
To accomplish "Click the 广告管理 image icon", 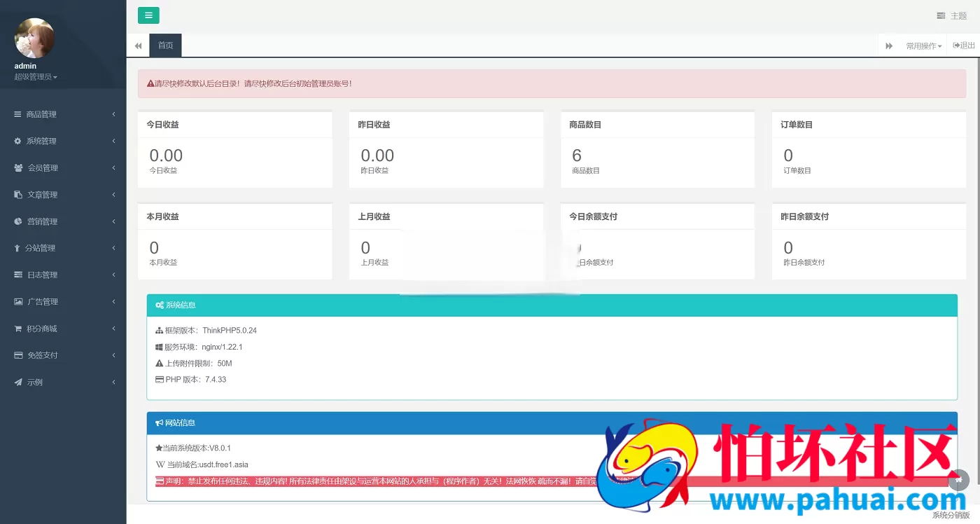I will 18,302.
